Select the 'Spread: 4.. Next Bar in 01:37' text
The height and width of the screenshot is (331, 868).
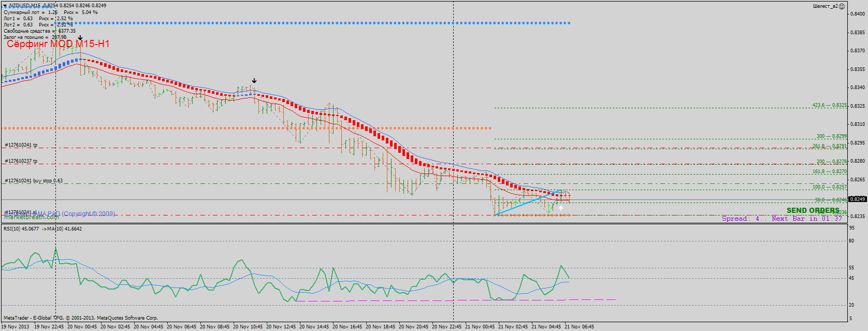783,219
